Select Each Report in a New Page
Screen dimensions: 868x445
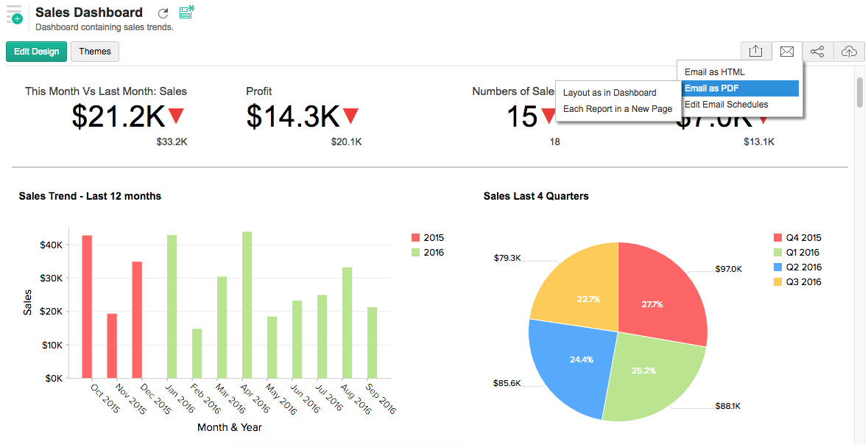click(x=617, y=109)
